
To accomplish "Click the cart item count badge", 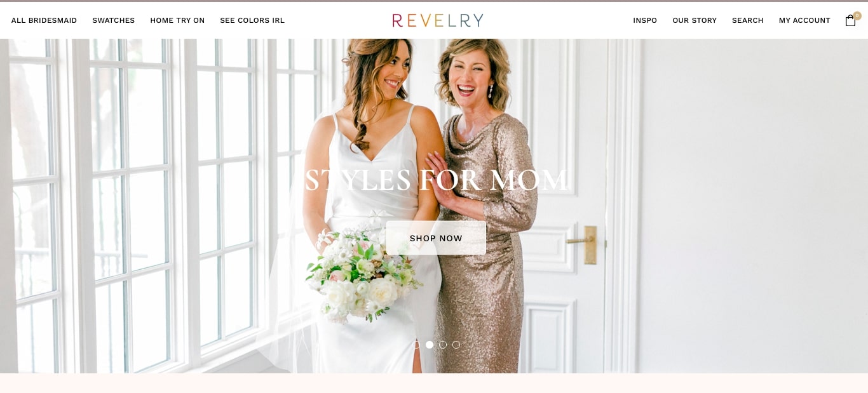I will click(857, 15).
